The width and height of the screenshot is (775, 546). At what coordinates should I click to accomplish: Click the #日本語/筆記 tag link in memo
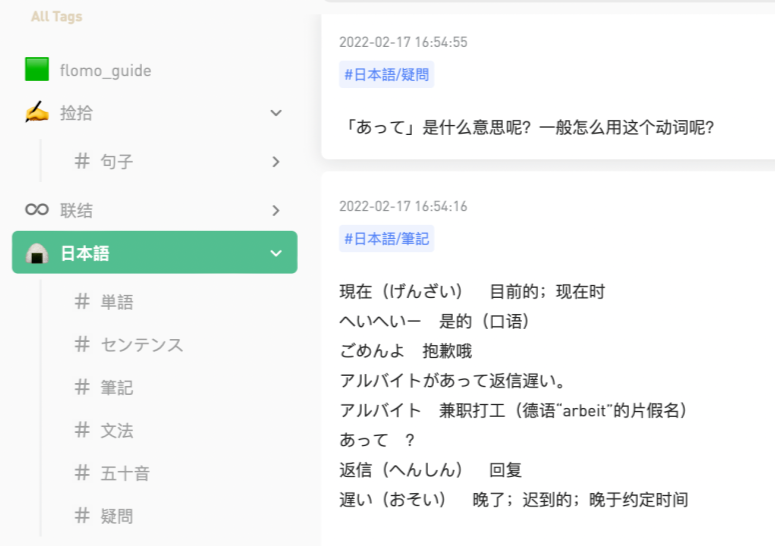(387, 239)
